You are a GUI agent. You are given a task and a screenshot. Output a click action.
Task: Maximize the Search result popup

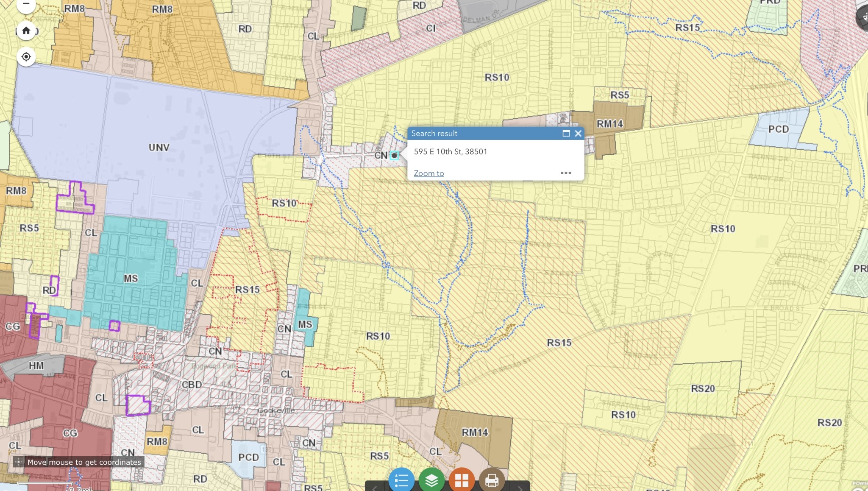click(566, 134)
